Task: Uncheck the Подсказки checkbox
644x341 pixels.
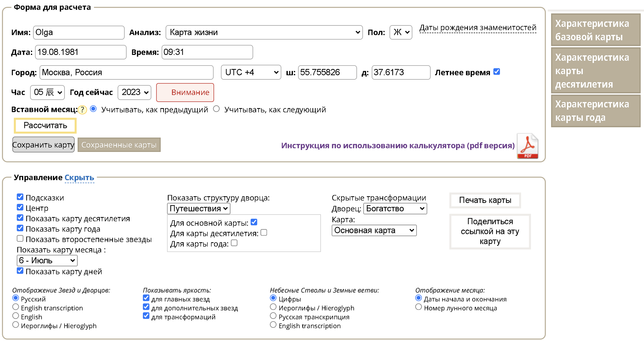Action: coord(20,197)
